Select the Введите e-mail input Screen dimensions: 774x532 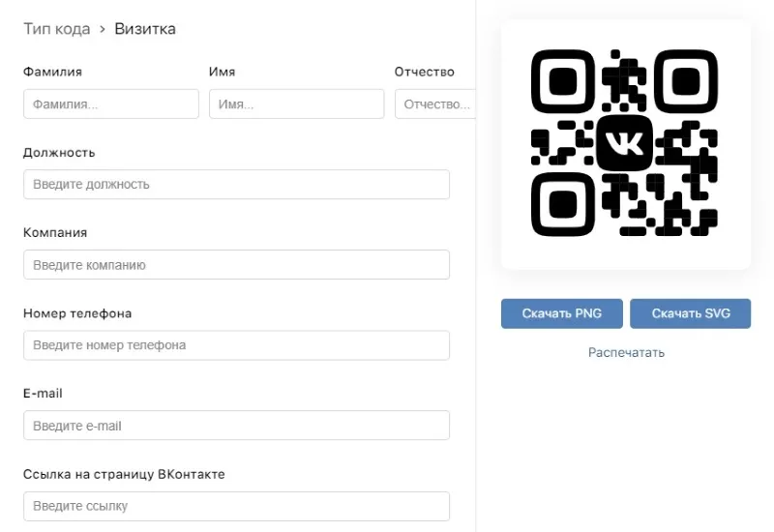pos(236,426)
